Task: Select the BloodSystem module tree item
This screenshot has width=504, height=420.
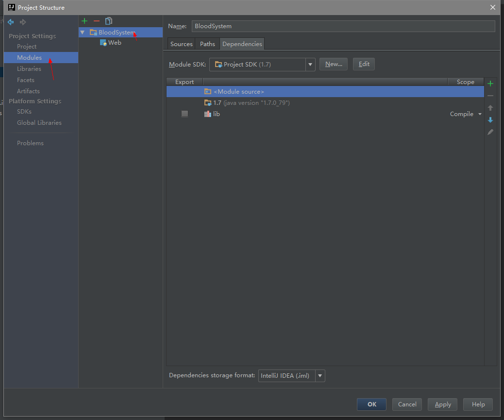Action: [120, 32]
